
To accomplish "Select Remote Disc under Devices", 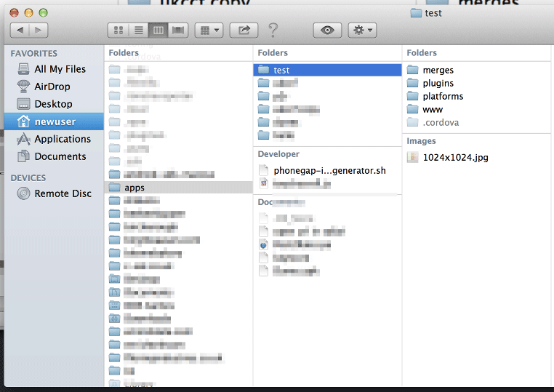I will pyautogui.click(x=54, y=193).
